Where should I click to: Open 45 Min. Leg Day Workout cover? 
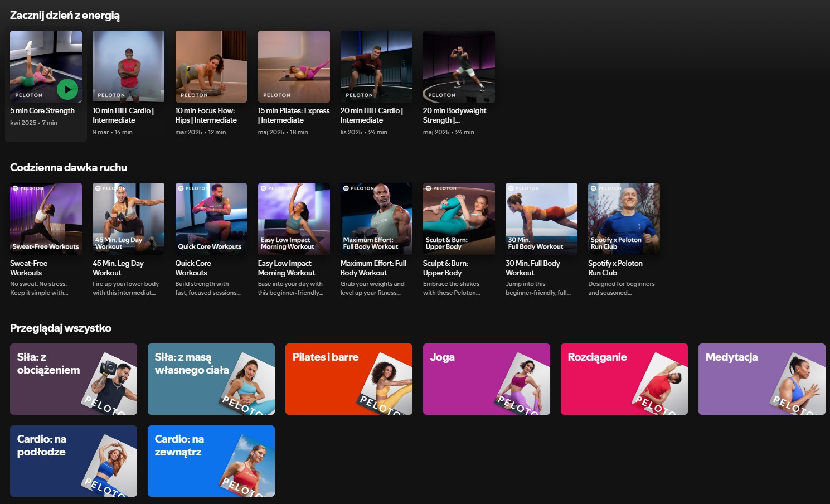coord(128,219)
